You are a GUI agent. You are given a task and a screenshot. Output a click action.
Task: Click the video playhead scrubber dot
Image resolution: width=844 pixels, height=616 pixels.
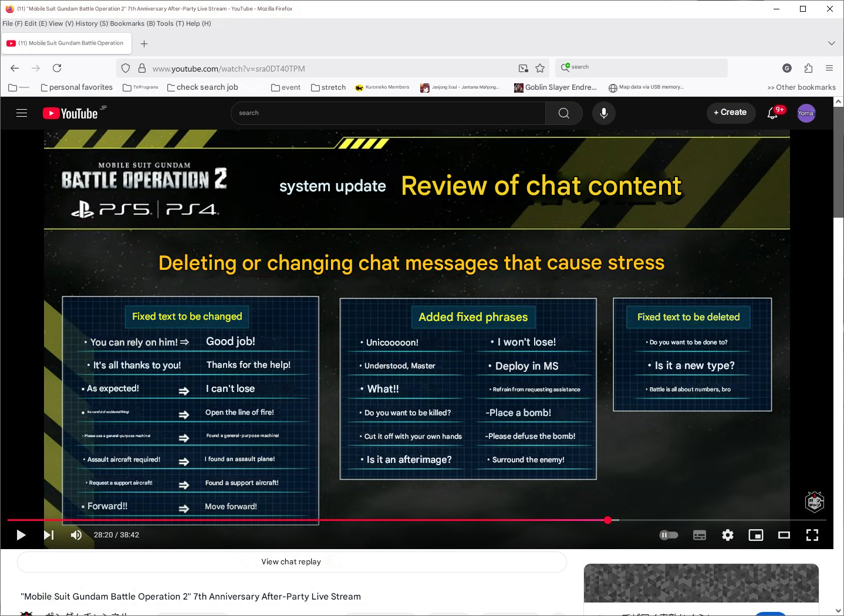coord(608,520)
